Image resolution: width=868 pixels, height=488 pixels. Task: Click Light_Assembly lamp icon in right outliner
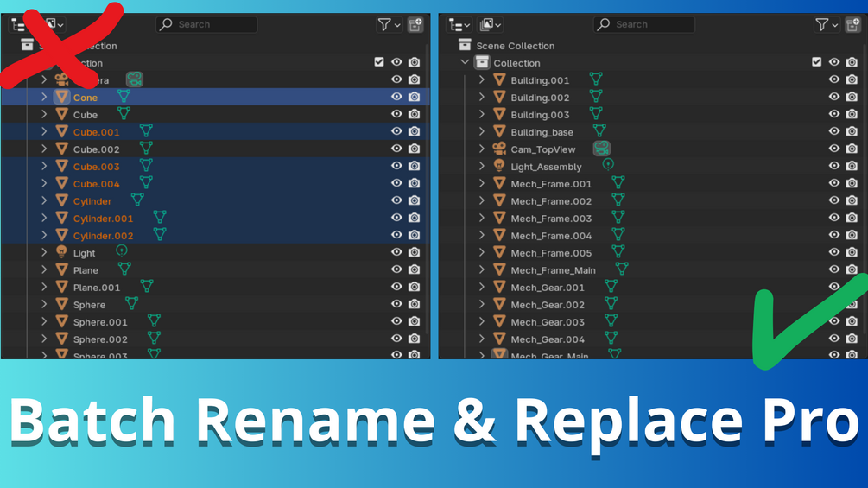499,166
